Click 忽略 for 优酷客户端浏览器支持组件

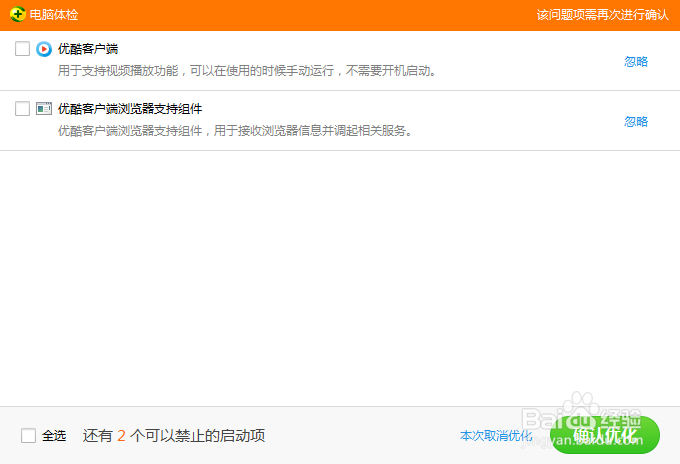point(636,121)
